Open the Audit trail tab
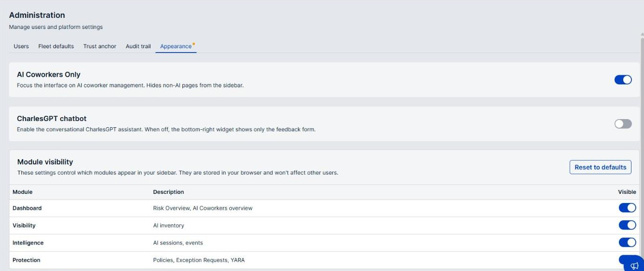This screenshot has width=644, height=271. pyautogui.click(x=138, y=46)
